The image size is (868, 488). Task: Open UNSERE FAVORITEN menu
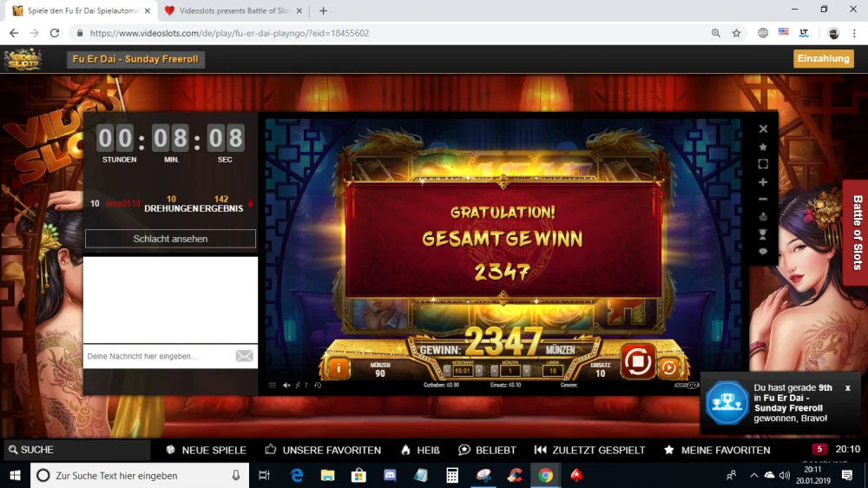point(323,450)
